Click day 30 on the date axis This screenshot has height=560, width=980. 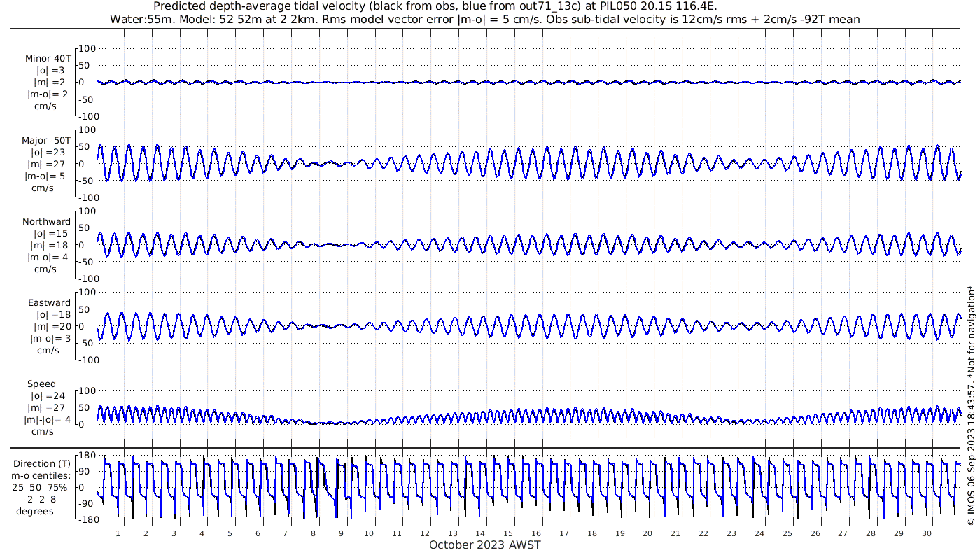click(x=926, y=533)
